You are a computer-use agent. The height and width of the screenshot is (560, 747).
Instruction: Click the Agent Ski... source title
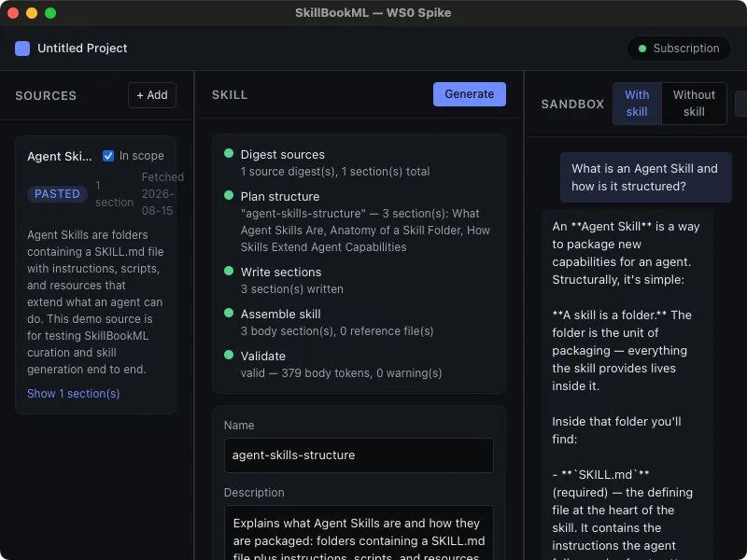pos(60,156)
